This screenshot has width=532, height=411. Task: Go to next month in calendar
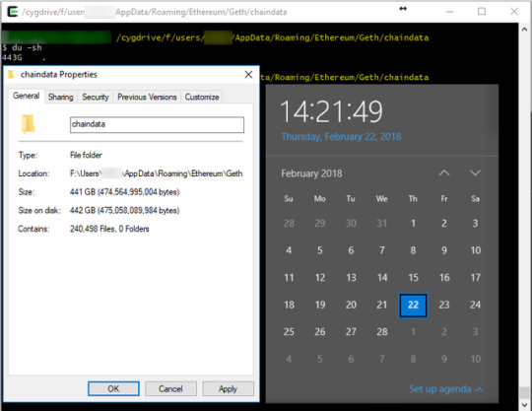(x=475, y=173)
